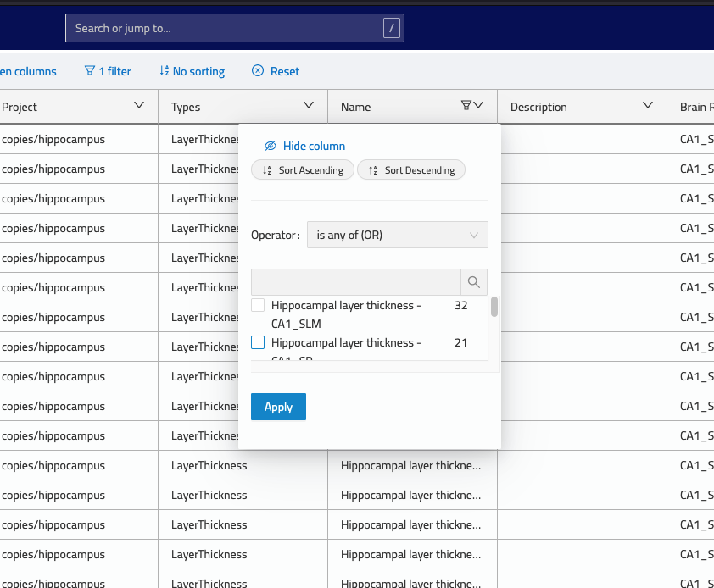Image resolution: width=714 pixels, height=588 pixels.
Task: Click Sort Ascending button
Action: click(303, 169)
